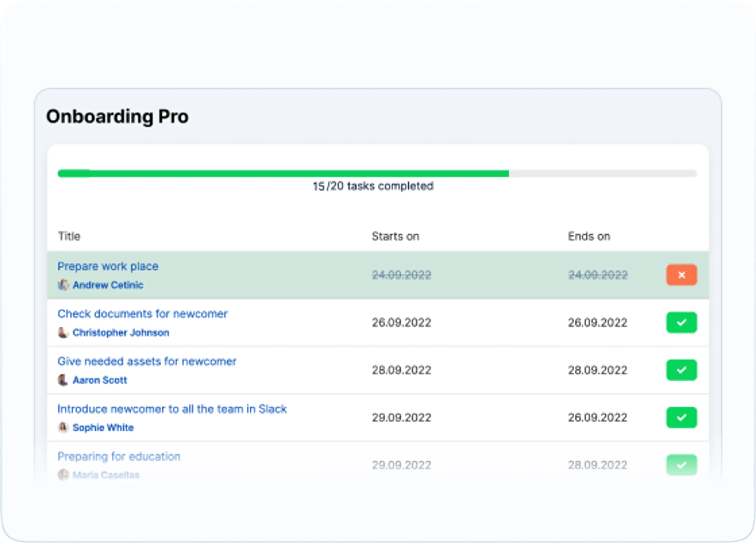
Task: Open Check documents for newcomer task
Action: tap(142, 313)
